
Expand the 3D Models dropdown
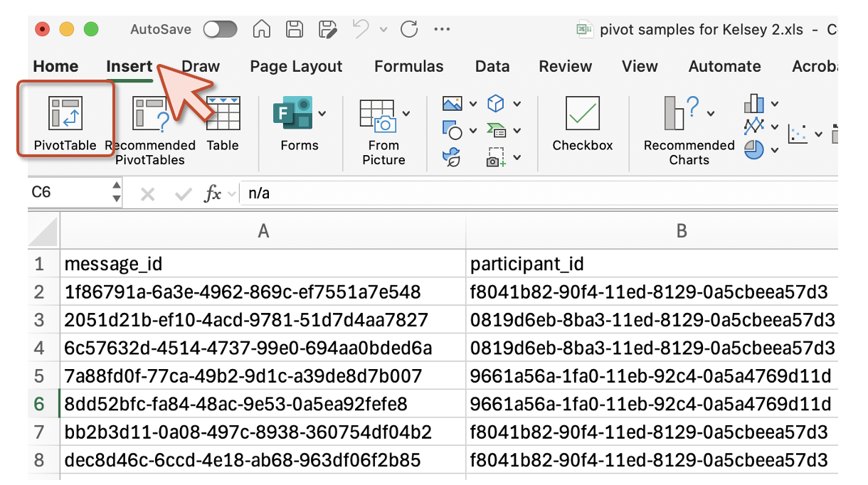click(517, 105)
